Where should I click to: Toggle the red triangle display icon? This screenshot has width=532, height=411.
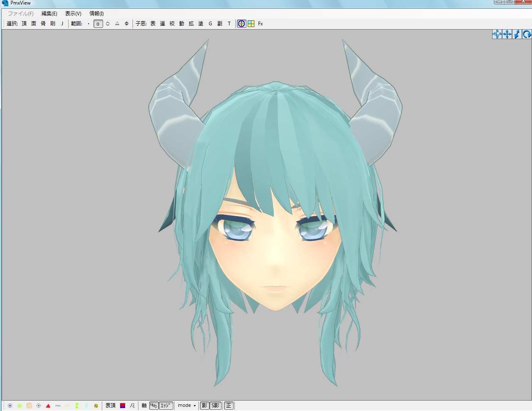pyautogui.click(x=48, y=406)
